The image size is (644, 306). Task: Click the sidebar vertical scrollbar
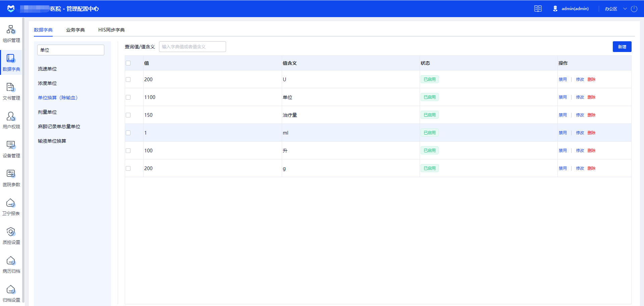coord(23,160)
